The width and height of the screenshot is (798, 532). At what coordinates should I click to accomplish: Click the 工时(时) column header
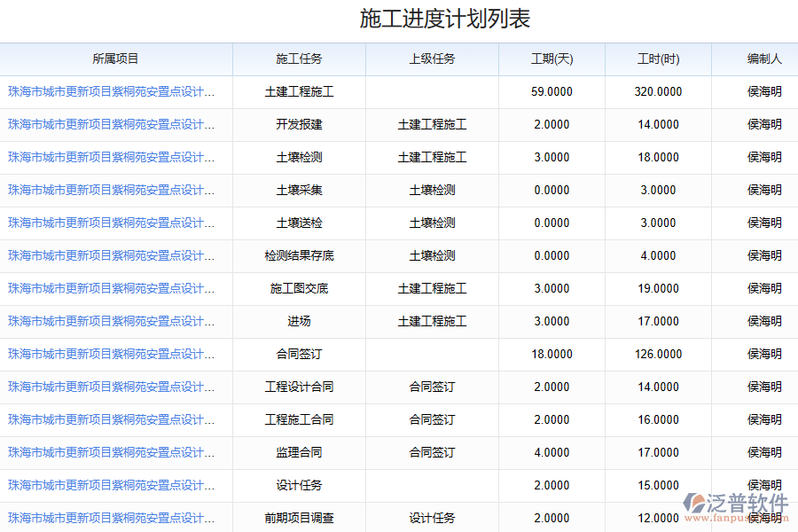(x=658, y=59)
